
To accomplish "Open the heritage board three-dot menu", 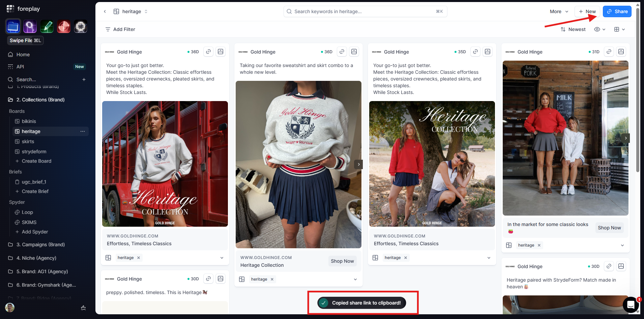I will 83,131.
